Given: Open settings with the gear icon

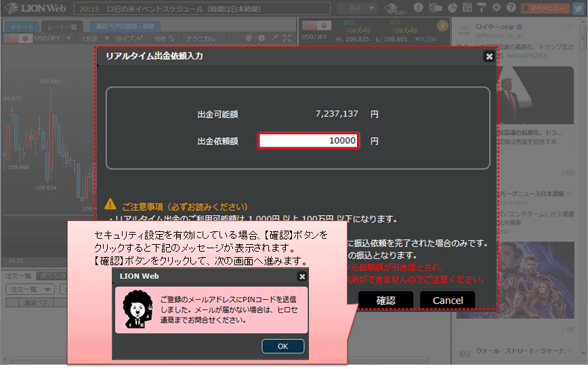Looking at the screenshot, I should point(496,8).
